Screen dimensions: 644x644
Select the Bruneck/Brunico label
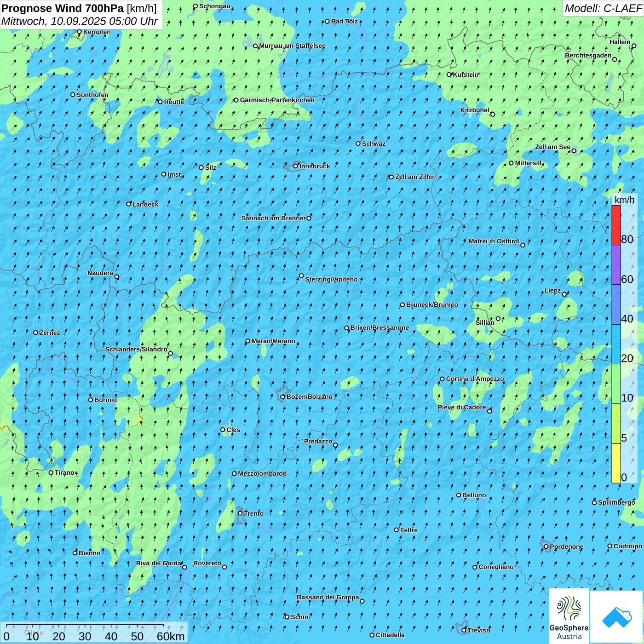[x=432, y=305]
